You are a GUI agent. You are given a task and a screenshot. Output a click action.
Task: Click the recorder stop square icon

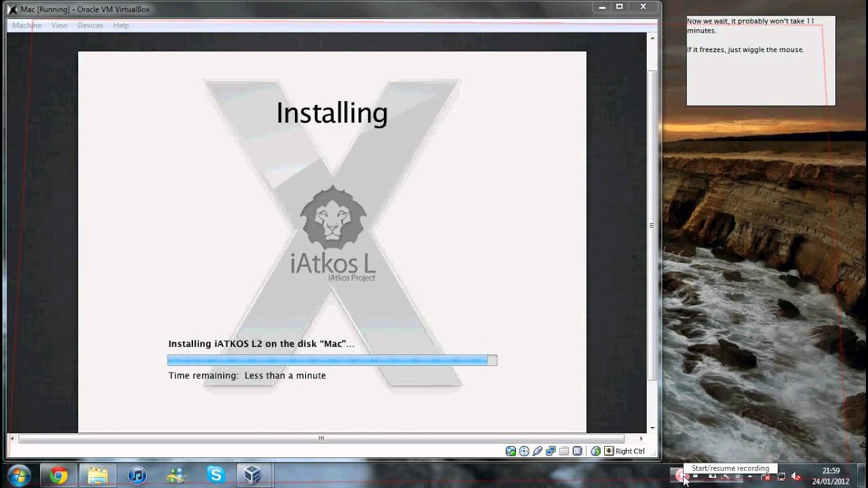pos(696,475)
